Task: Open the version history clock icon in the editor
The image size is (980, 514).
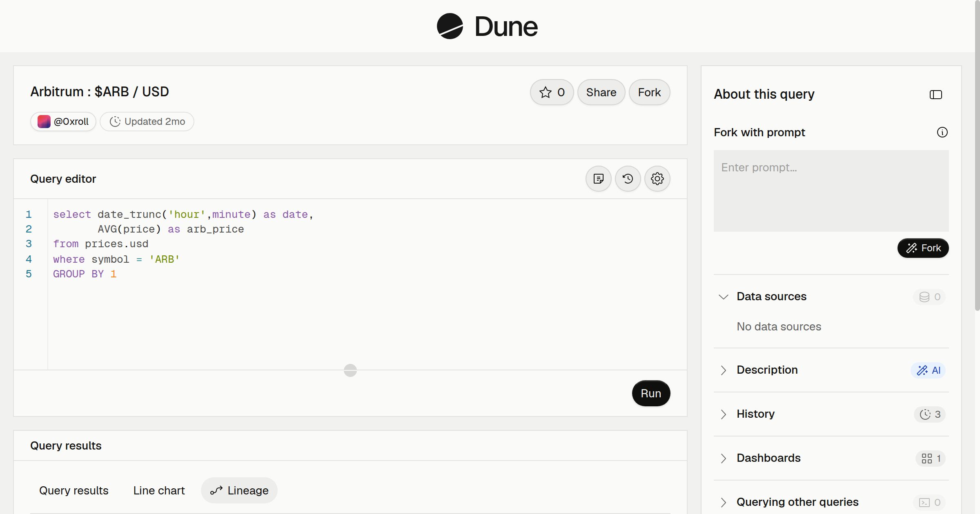Action: point(628,179)
